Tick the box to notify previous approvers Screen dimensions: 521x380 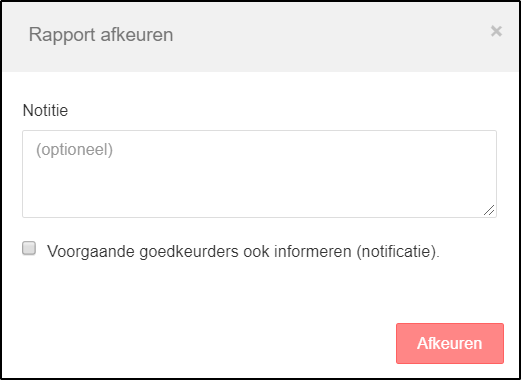click(29, 248)
